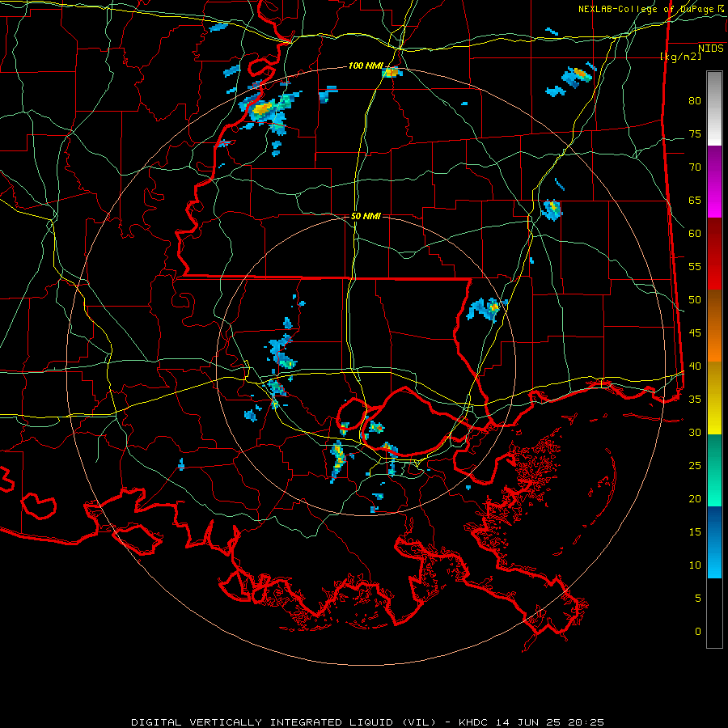This screenshot has width=728, height=728.
Task: Select the purple-magenta segment of the color bar
Action: [714, 182]
